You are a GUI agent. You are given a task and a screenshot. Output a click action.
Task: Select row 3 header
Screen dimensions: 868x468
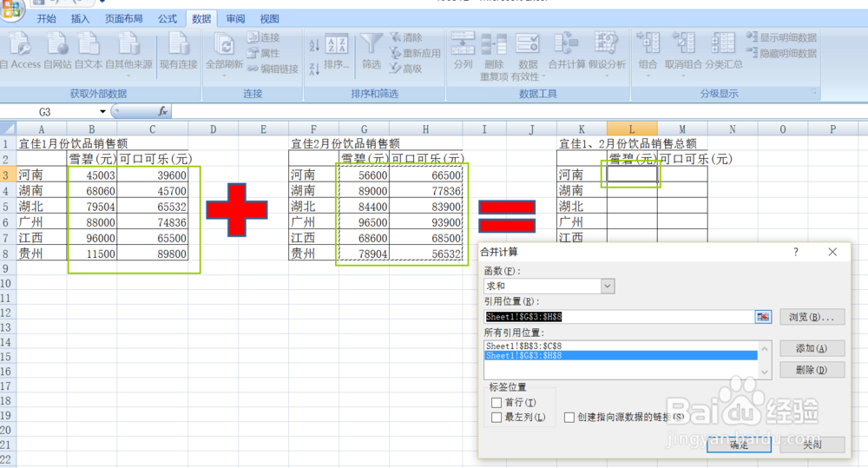tap(8, 175)
